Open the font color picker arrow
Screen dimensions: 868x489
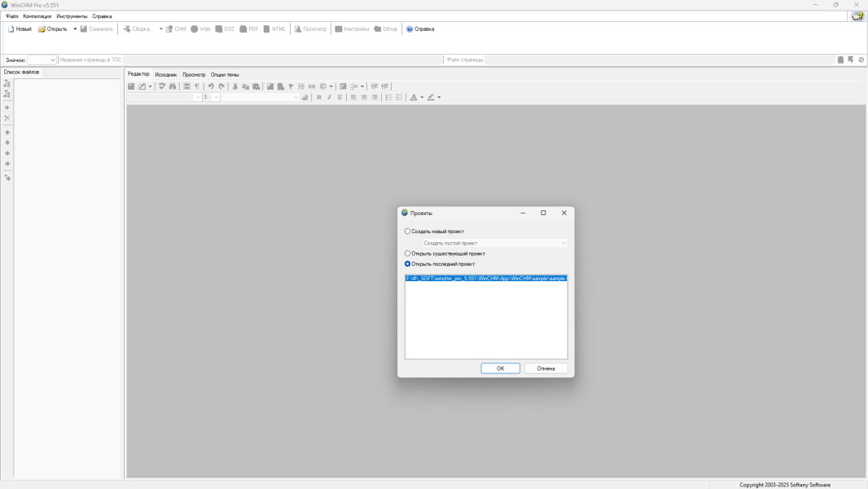(x=422, y=98)
